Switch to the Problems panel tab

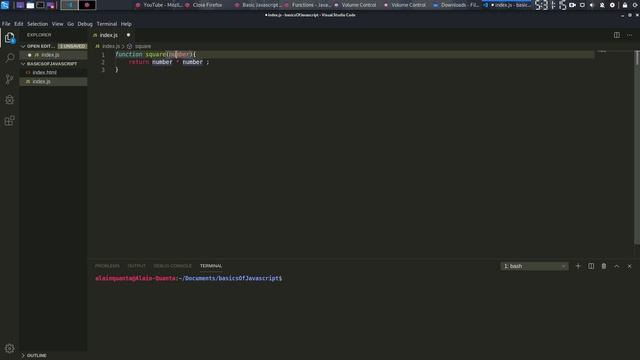pos(107,266)
